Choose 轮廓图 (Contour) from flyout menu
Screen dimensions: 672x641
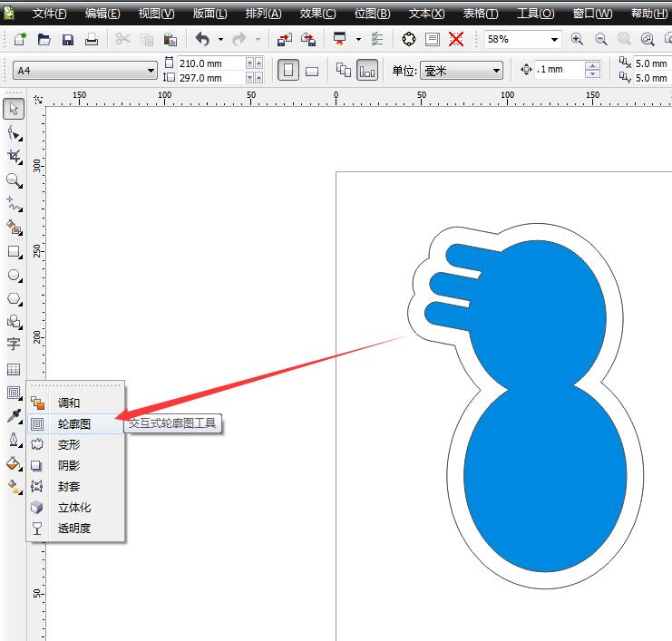[74, 423]
